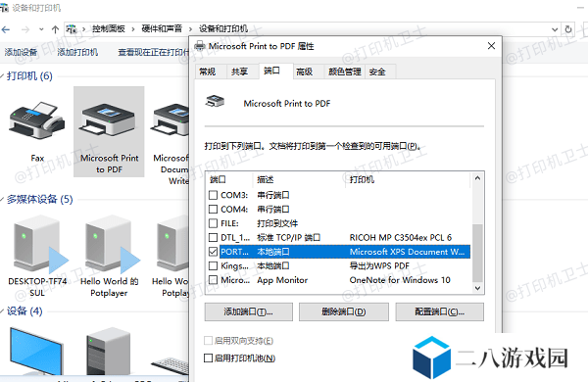Screen dimensions: 588x382
Task: Enable the printer pooling checkbox
Action: pos(208,358)
